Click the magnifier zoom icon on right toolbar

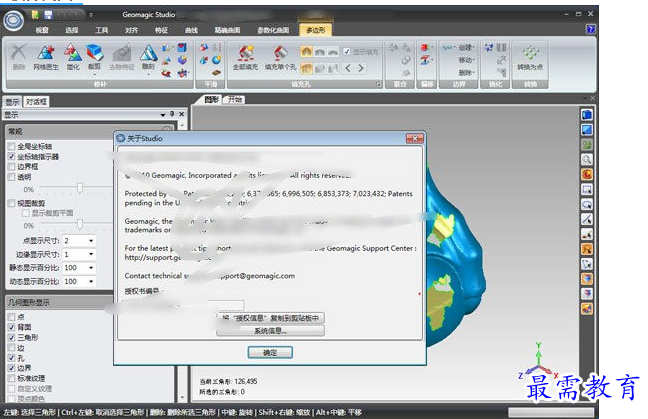pos(587,159)
